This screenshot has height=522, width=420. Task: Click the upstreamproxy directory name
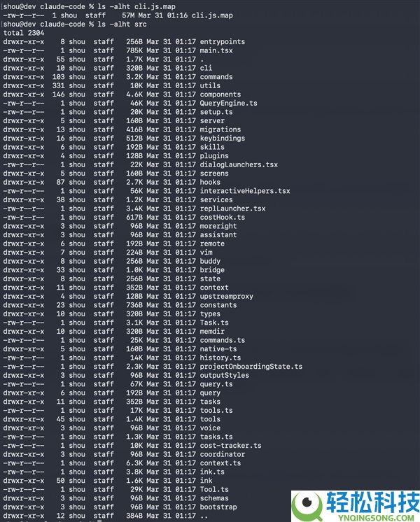[227, 296]
